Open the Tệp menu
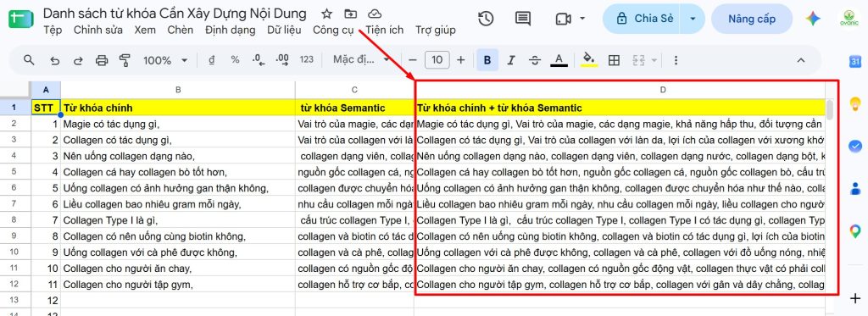Viewport: 868px width, 316px height. 53,30
